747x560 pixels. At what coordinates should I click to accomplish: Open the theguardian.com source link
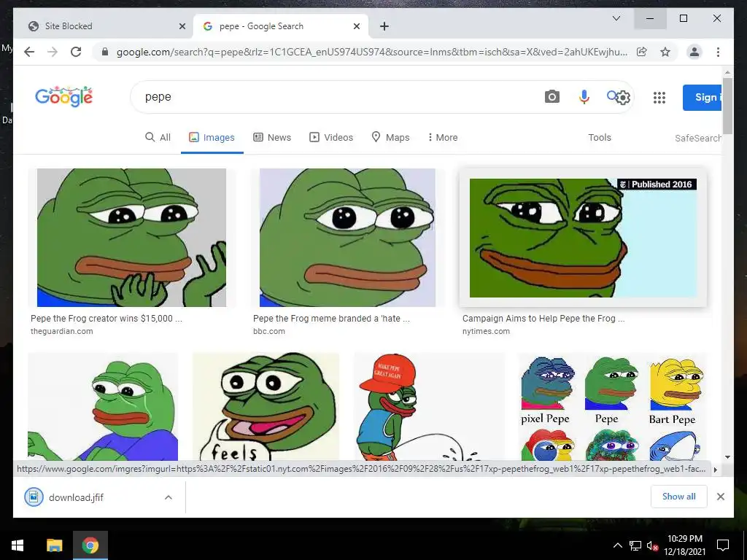point(62,331)
